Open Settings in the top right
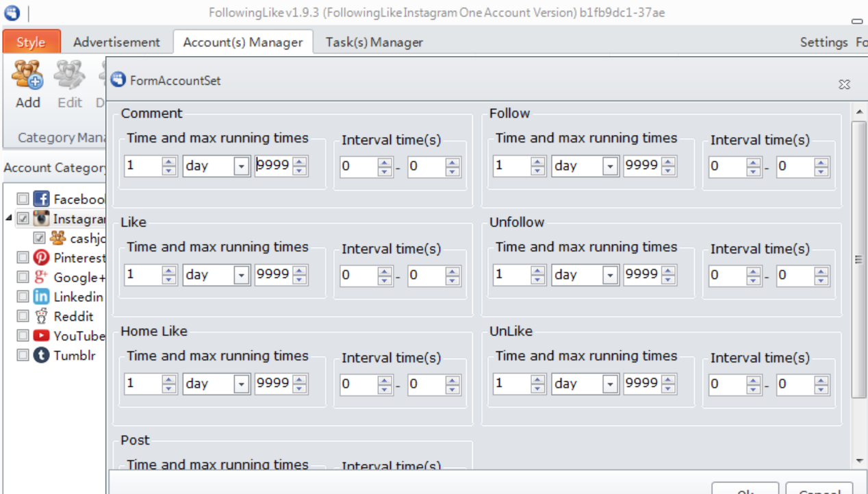 pos(824,42)
